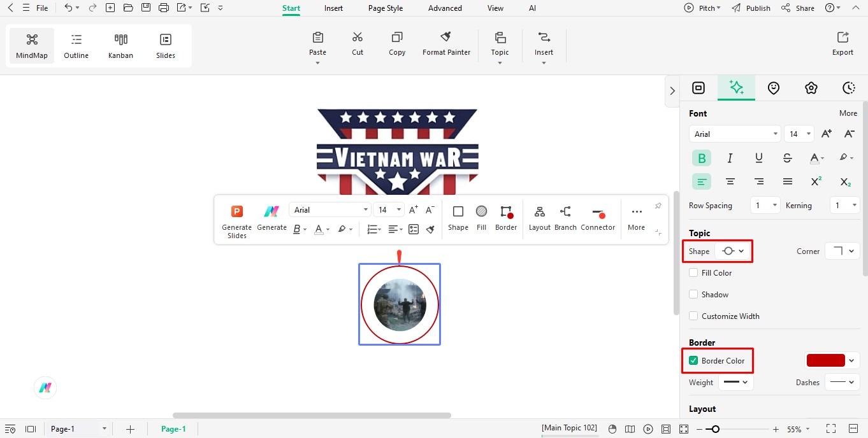Open Fill tool in floating toolbar

coord(481,218)
